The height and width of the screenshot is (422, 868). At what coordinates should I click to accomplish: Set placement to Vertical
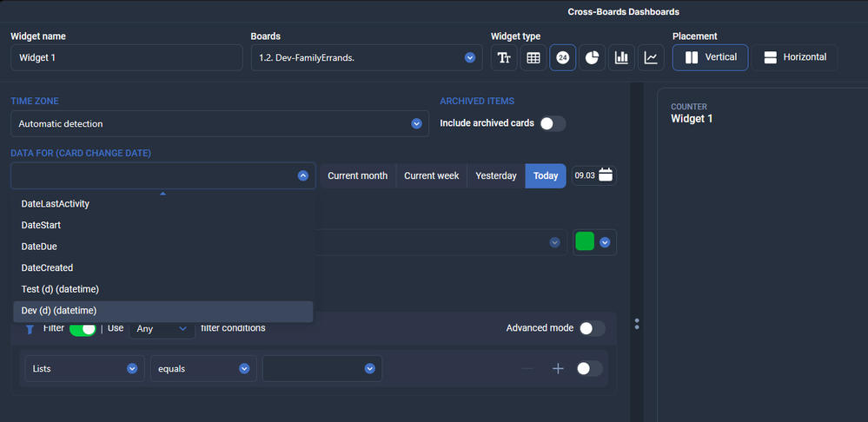tap(710, 57)
